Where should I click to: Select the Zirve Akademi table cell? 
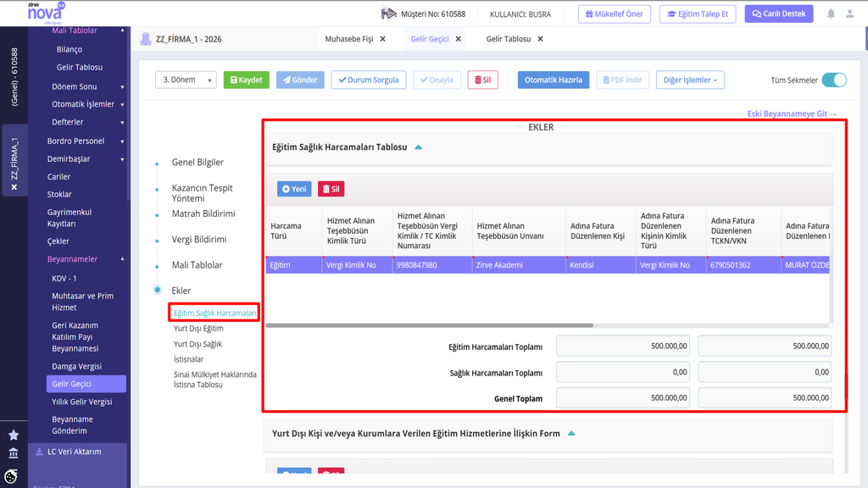coord(519,265)
